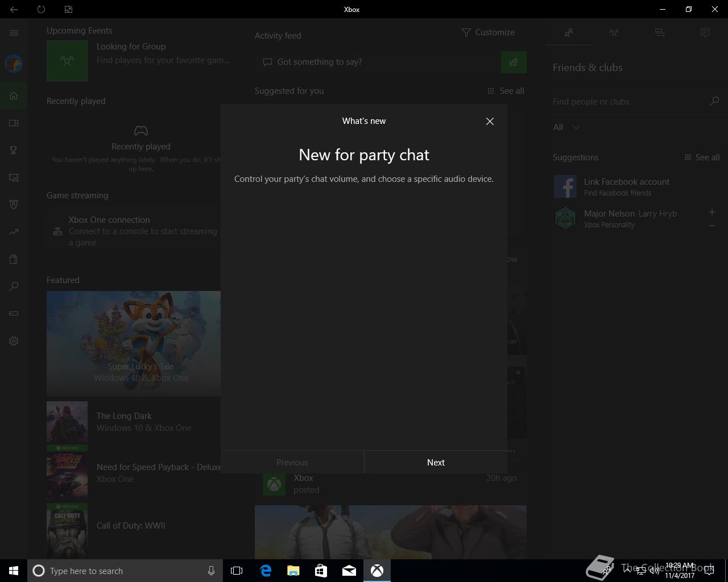
Task: Open the hamburger navigation menu
Action: [x=14, y=32]
